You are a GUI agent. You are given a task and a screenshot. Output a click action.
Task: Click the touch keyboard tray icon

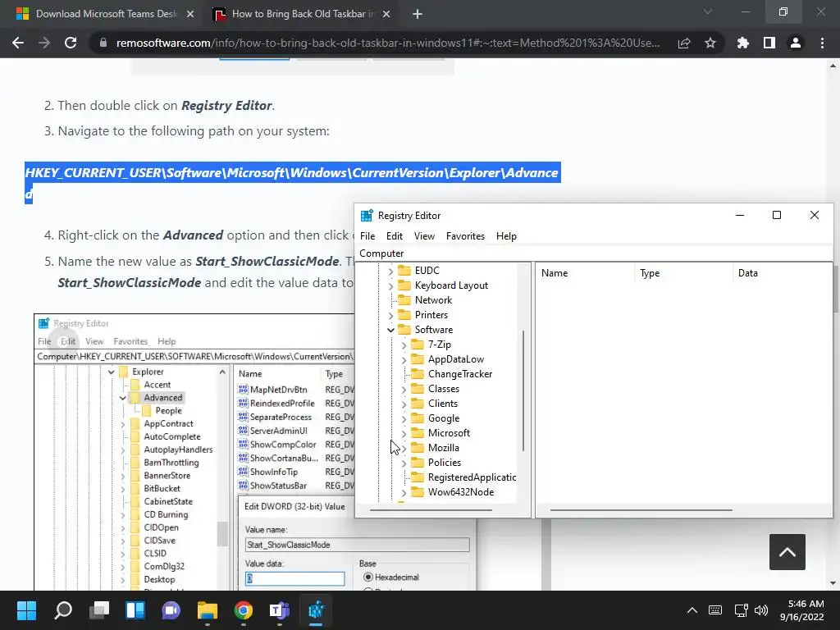coord(715,610)
